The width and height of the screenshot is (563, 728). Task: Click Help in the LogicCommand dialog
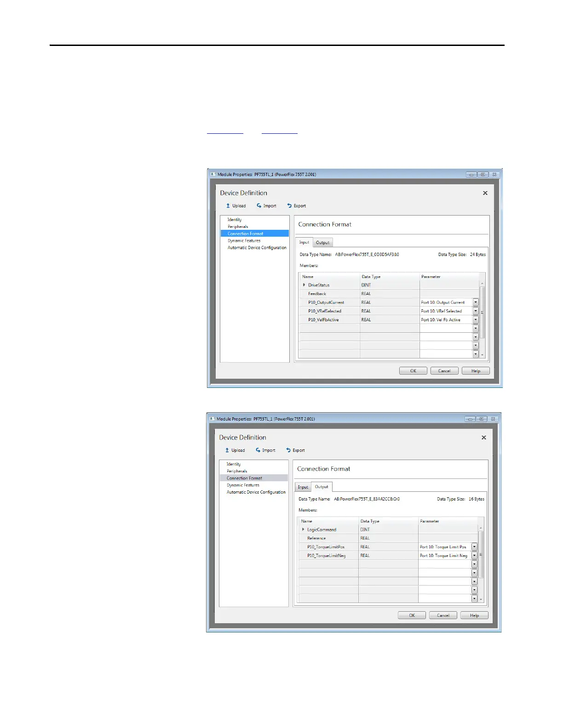point(474,615)
